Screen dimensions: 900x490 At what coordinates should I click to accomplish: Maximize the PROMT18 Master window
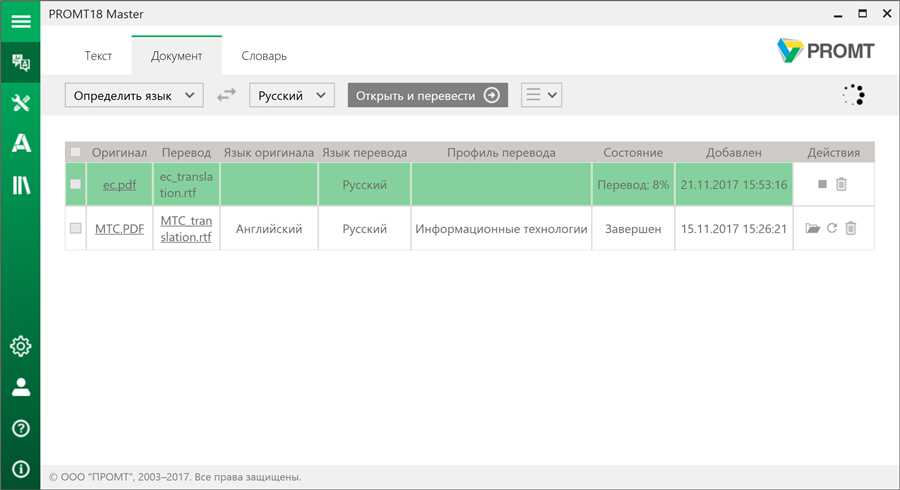pyautogui.click(x=862, y=13)
